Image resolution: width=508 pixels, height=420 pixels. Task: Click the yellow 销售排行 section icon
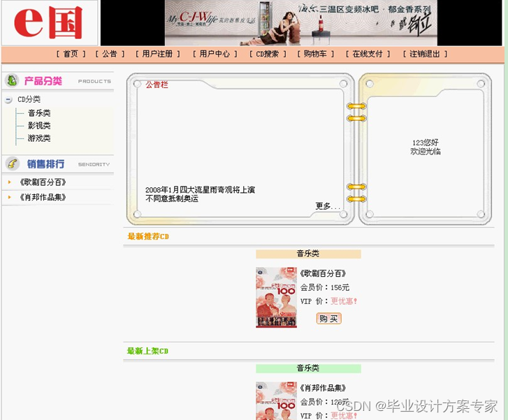click(13, 164)
